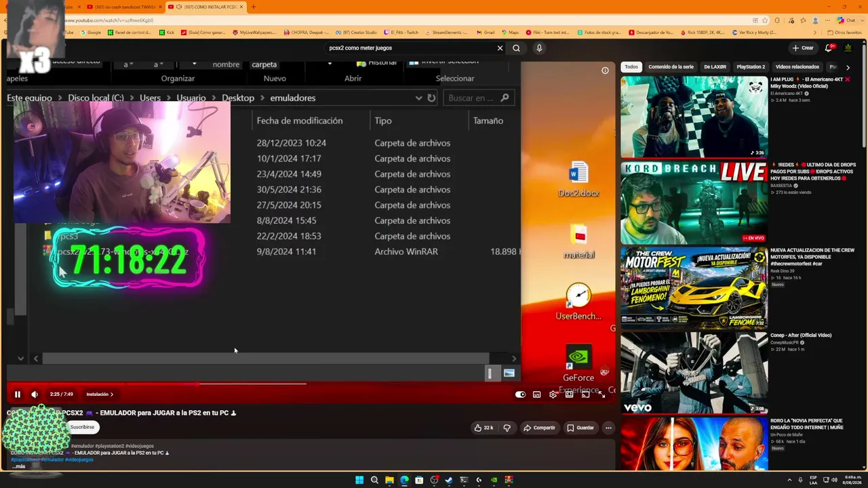Image resolution: width=868 pixels, height=488 pixels.
Task: Open the player settings gear
Action: coord(553,394)
